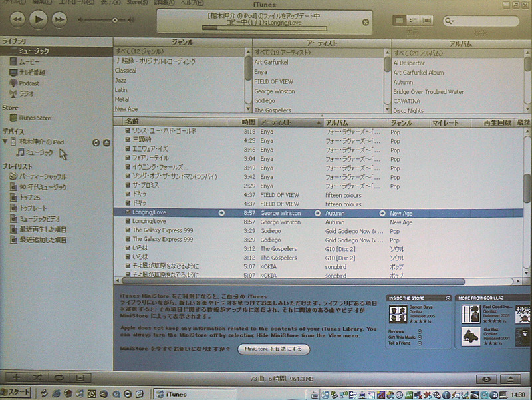Eject the iPod from sidebar

coord(106,142)
